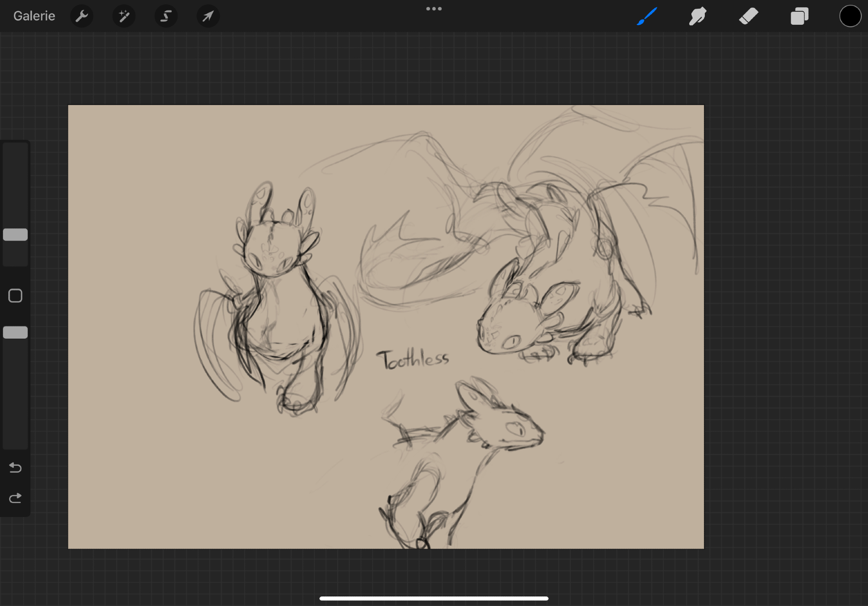The width and height of the screenshot is (868, 606).
Task: Open the black color picker circle
Action: (850, 16)
